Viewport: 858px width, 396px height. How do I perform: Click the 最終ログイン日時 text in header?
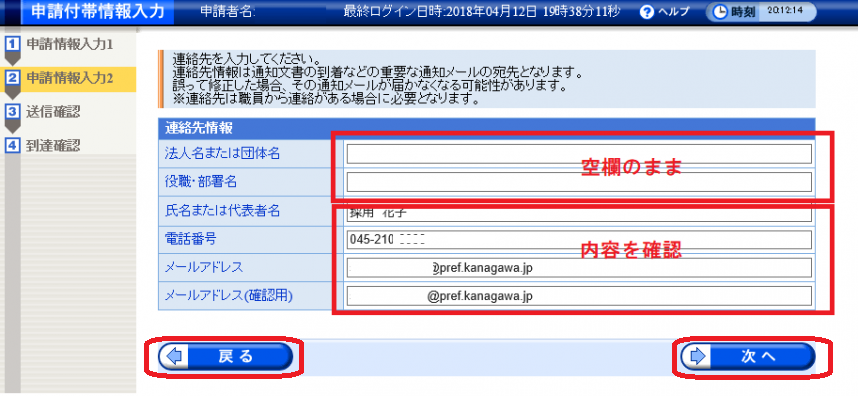coord(482,12)
